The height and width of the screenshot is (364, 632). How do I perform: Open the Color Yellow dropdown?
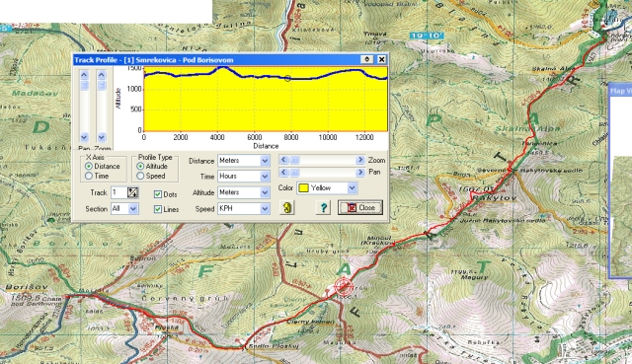tap(352, 188)
